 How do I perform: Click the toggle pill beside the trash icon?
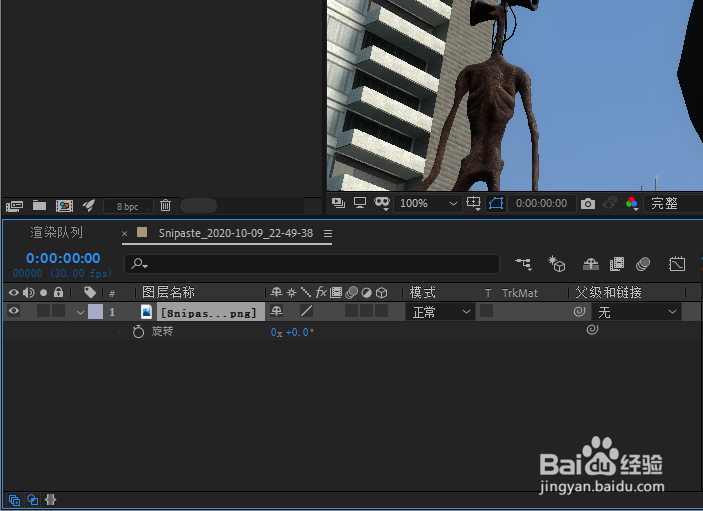click(x=199, y=206)
